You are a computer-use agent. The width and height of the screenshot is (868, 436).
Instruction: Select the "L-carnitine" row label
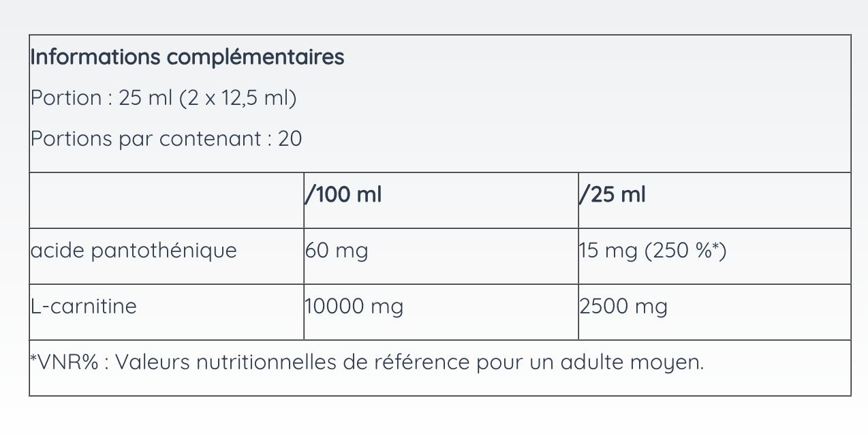(x=84, y=307)
